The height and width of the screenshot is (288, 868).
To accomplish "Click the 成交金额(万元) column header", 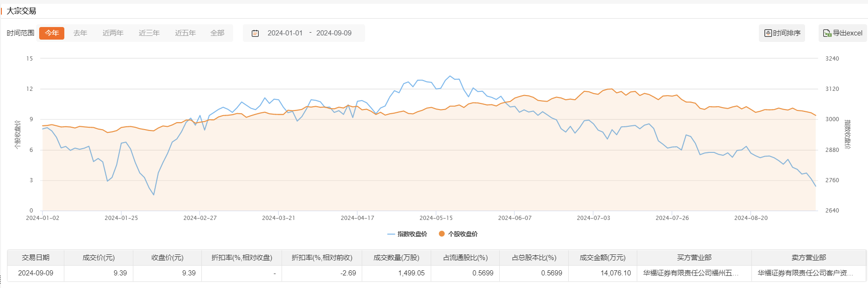I will click(x=602, y=258).
